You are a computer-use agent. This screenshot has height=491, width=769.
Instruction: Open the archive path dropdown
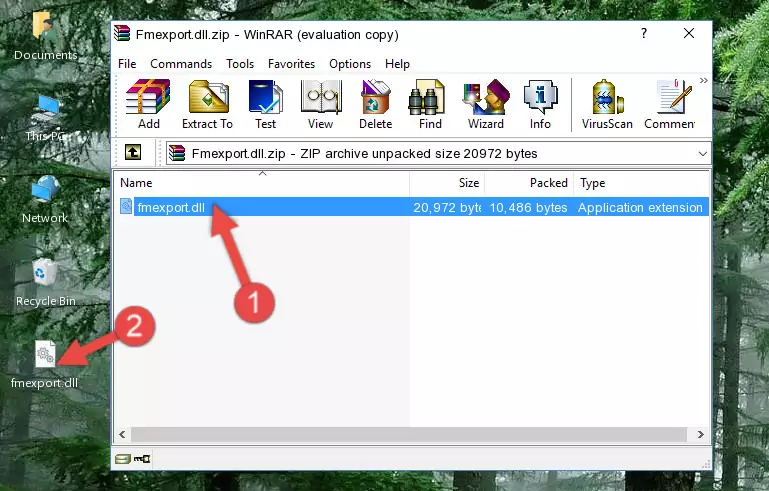pos(702,154)
